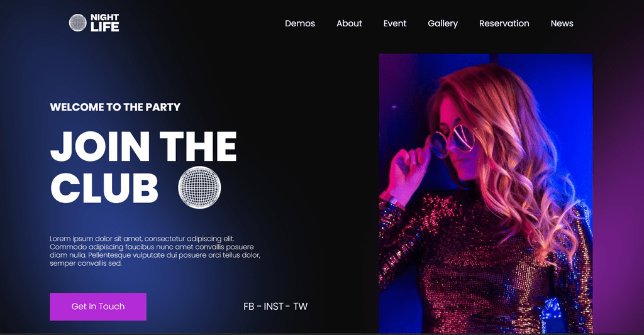The height and width of the screenshot is (335, 644).
Task: Click the disco ball logo icon in header
Action: 77,23
